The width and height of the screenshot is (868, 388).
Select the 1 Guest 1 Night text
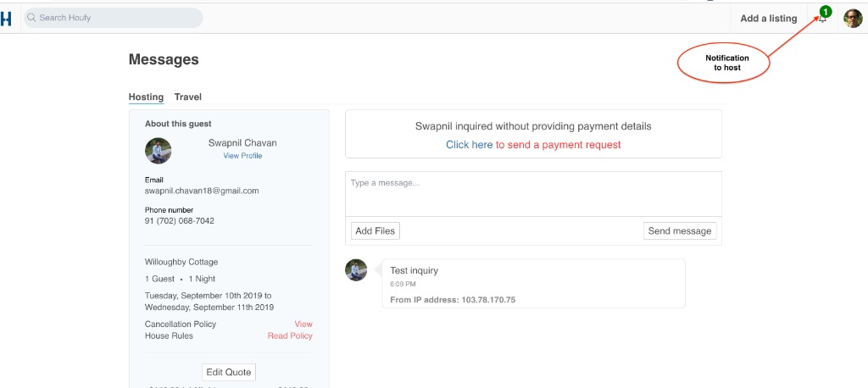coord(180,279)
